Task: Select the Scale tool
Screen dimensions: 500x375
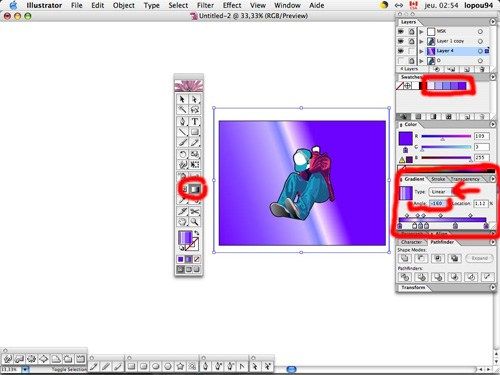Action: 195,154
